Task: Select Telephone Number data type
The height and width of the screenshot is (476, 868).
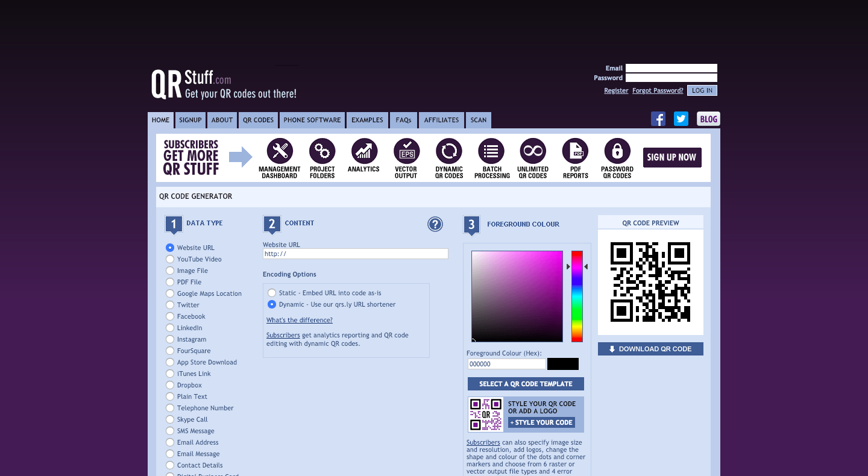Action: coord(170,408)
